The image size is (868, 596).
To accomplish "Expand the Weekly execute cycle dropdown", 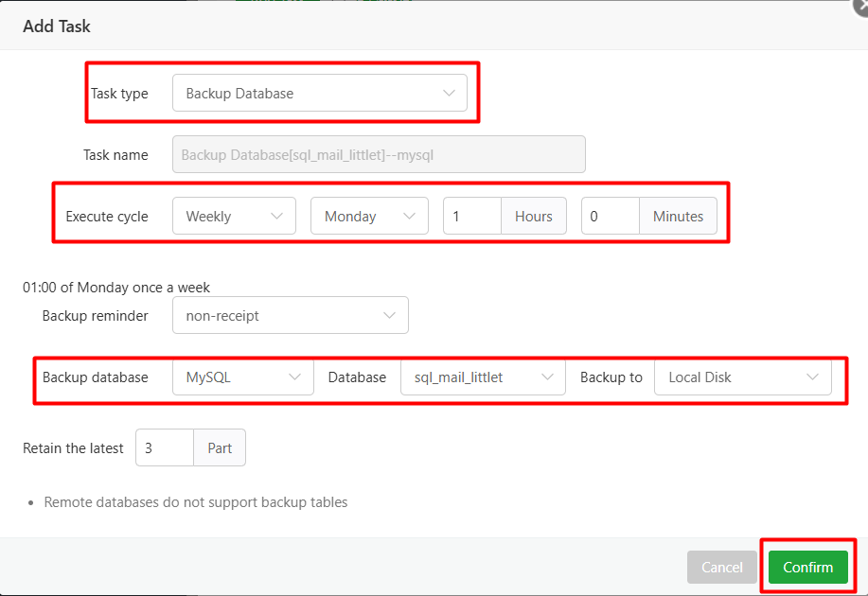I will pyautogui.click(x=234, y=216).
